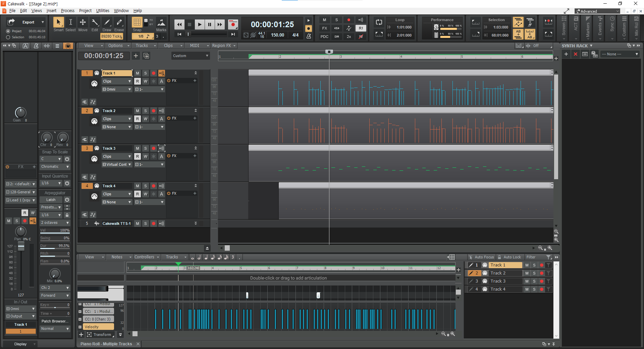This screenshot has height=349, width=644.
Task: Toggle input echo on Track 4
Action: click(x=162, y=186)
